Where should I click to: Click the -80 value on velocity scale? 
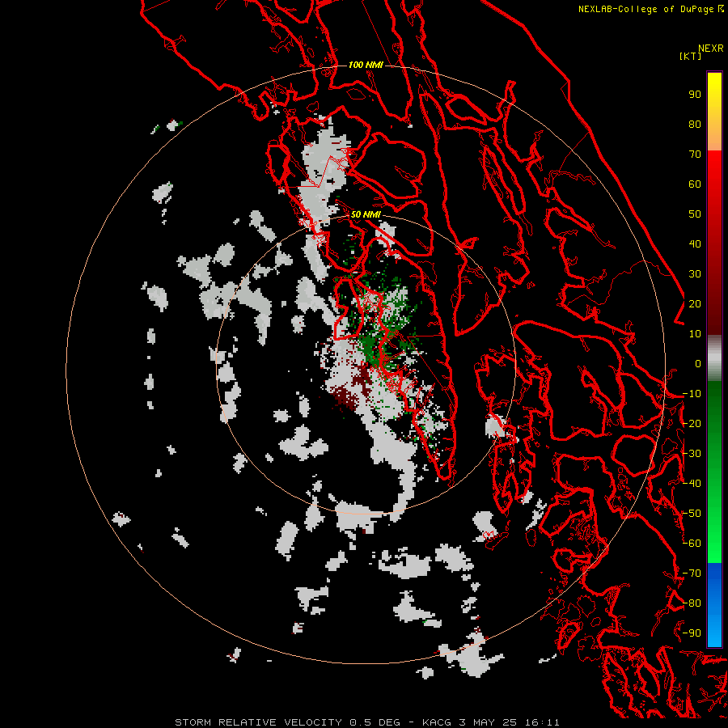point(692,603)
